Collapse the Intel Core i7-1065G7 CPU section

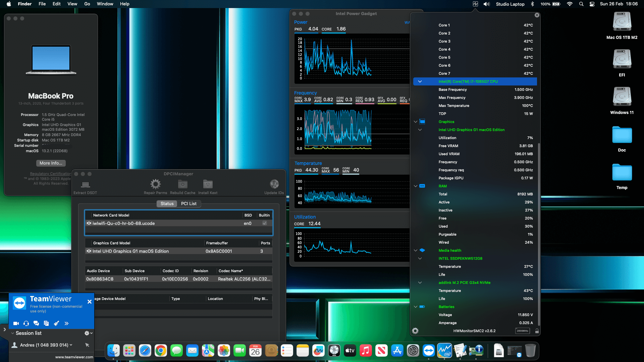[x=420, y=81]
